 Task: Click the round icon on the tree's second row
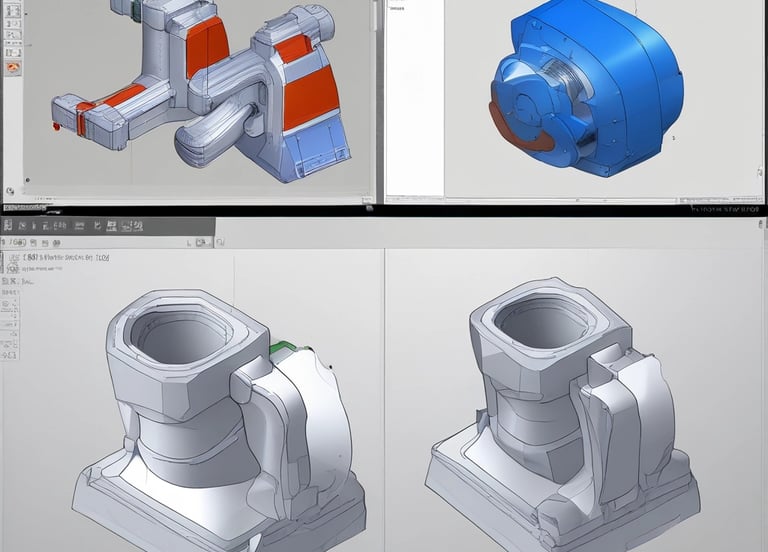pyautogui.click(x=13, y=268)
